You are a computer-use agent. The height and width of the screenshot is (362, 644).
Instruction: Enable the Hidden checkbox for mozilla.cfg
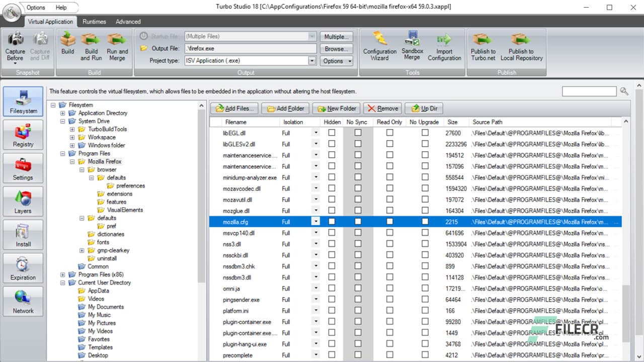click(x=332, y=222)
